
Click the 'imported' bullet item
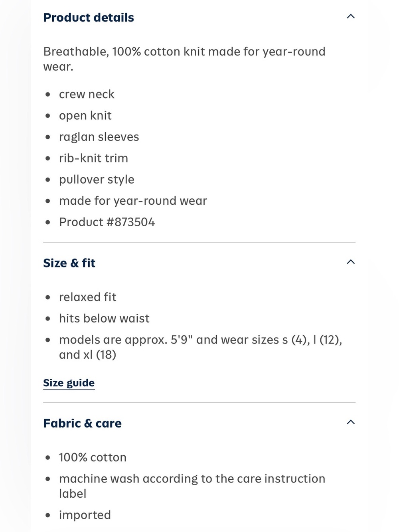coord(85,515)
